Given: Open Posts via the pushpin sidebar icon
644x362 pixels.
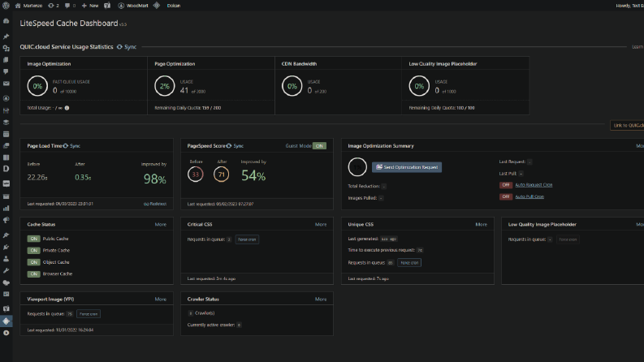Looking at the screenshot, I should click(x=6, y=37).
